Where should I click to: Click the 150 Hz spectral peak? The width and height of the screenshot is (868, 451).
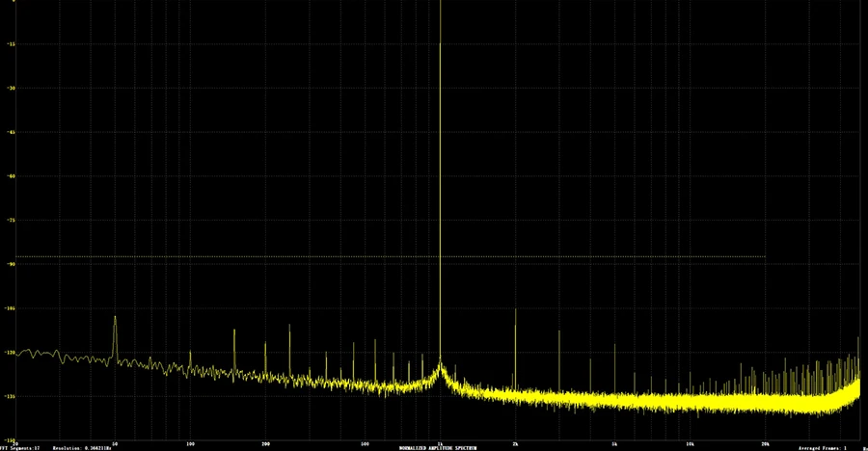click(234, 332)
